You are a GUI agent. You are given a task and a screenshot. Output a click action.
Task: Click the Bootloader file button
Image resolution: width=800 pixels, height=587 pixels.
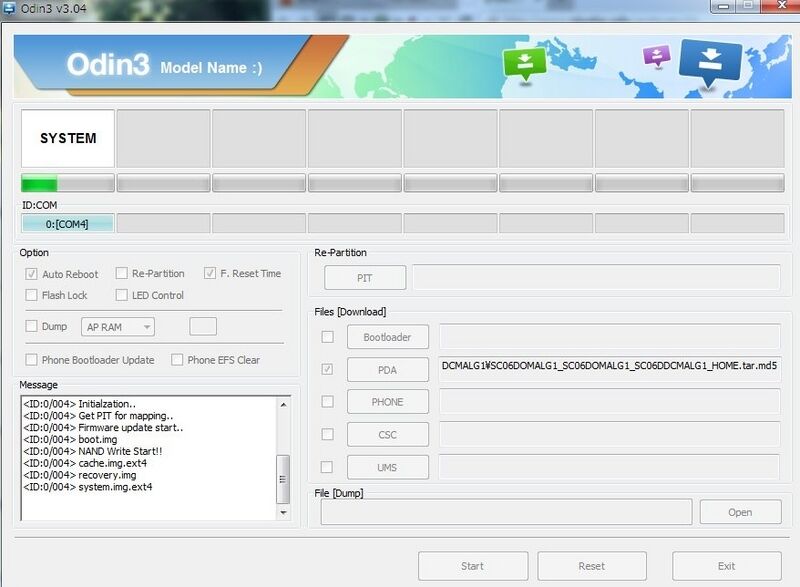(388, 337)
